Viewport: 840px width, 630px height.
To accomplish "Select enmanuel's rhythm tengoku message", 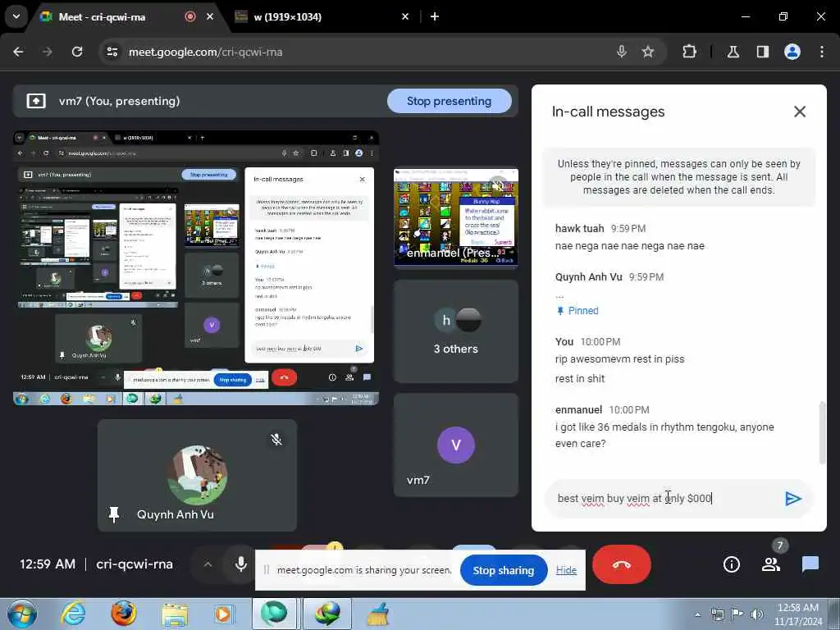I will pos(664,435).
